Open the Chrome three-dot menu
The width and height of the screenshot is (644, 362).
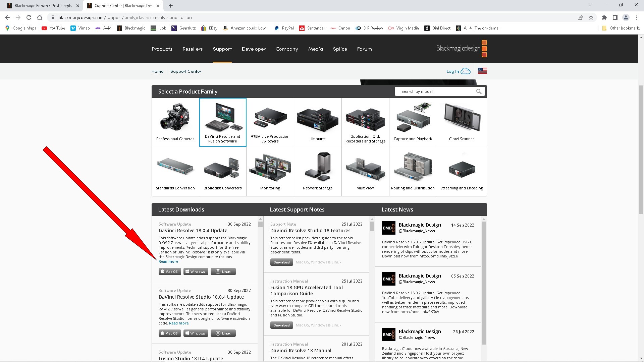tap(637, 17)
